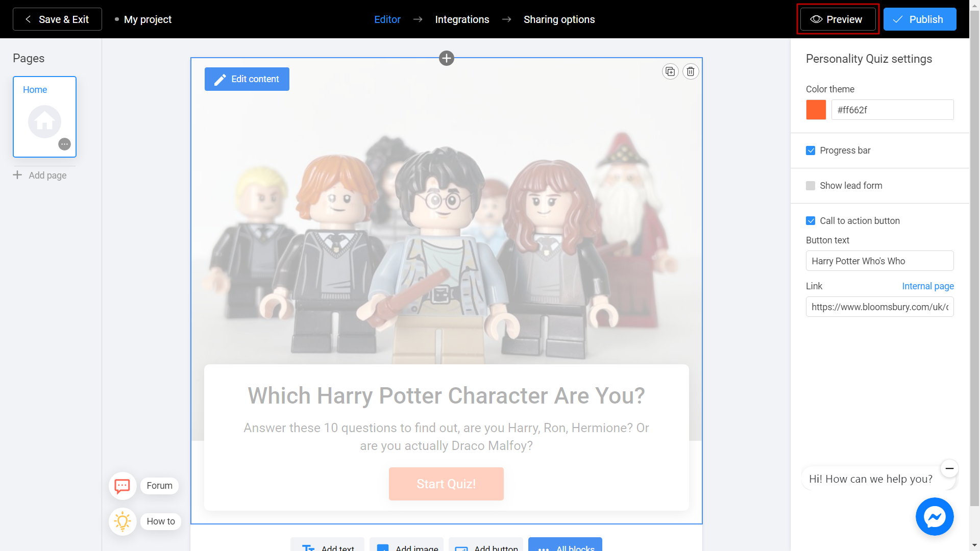This screenshot has height=551, width=980.
Task: Click the Editor arrow navigation icon
Action: (x=418, y=19)
